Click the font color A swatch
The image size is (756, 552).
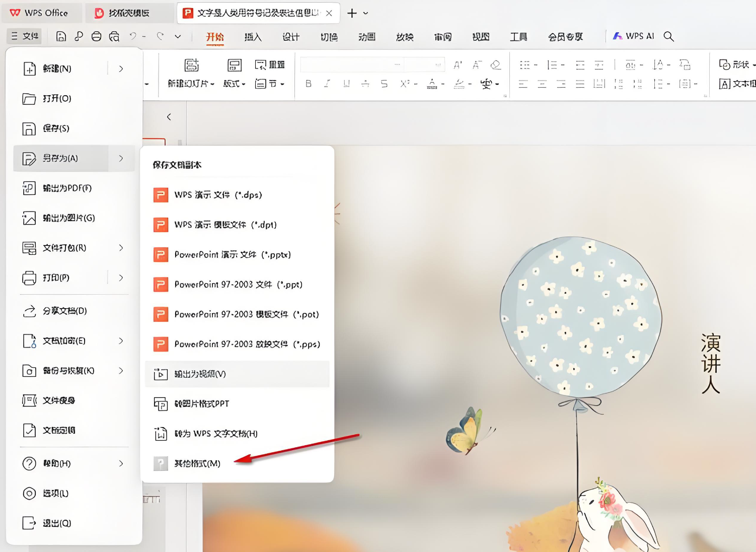(432, 84)
